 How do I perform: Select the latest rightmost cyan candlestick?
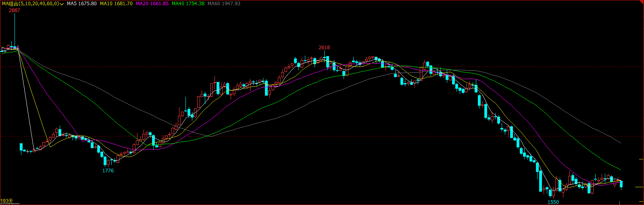[x=621, y=184]
